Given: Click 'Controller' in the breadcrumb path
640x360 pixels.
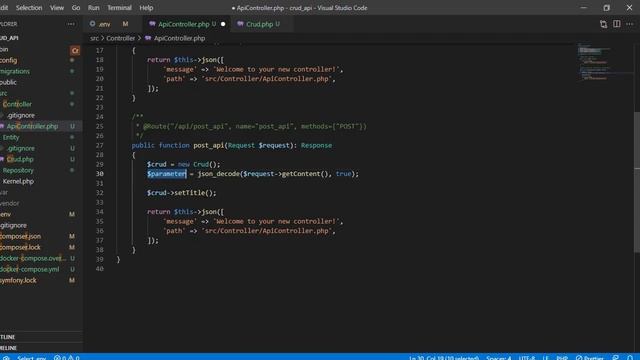Looking at the screenshot, I should (120, 38).
